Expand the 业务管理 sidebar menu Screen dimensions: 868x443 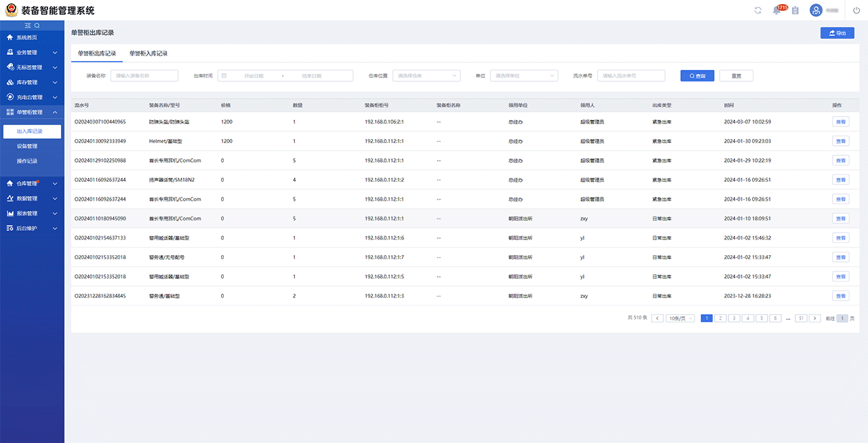pyautogui.click(x=32, y=52)
